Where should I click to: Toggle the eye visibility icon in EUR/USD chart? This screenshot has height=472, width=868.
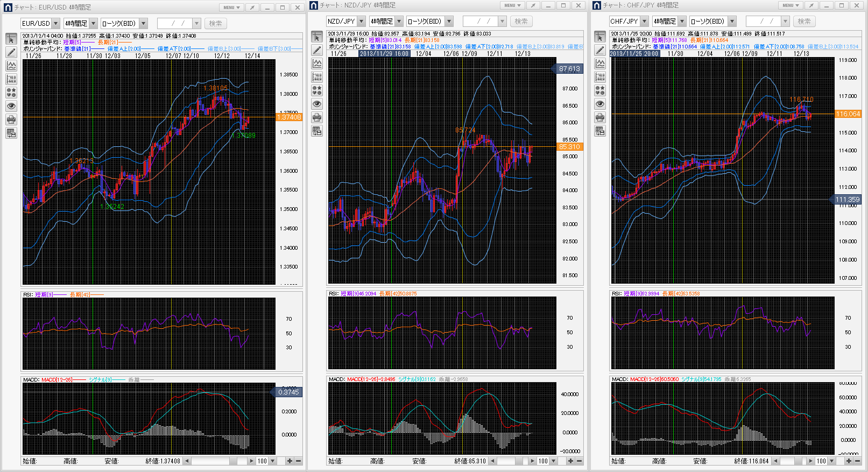coord(11,106)
